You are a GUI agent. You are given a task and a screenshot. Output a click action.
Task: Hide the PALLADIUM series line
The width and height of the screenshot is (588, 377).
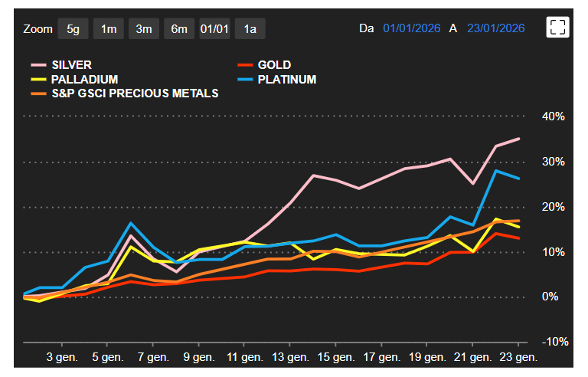(84, 79)
